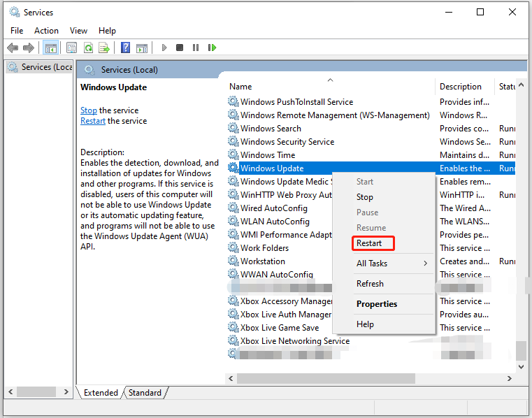Click the Back arrow toolbar icon
This screenshot has height=418, width=532.
click(13, 48)
